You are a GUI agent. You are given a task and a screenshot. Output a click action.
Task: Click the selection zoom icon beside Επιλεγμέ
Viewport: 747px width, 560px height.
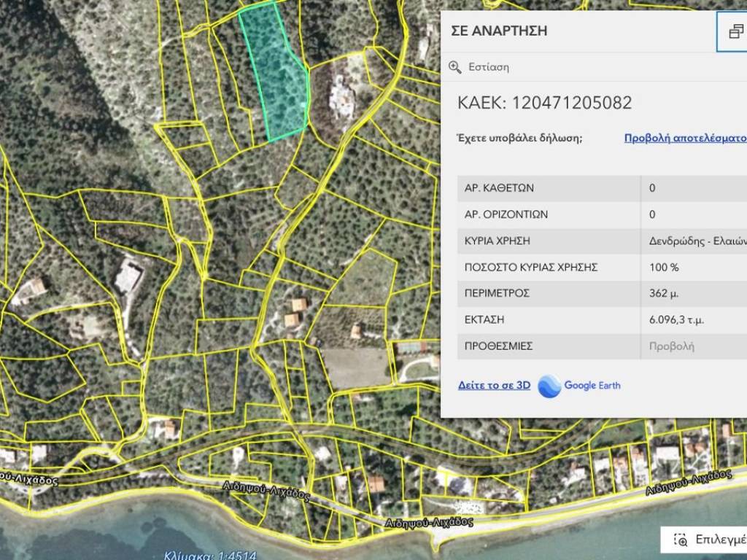(681, 540)
